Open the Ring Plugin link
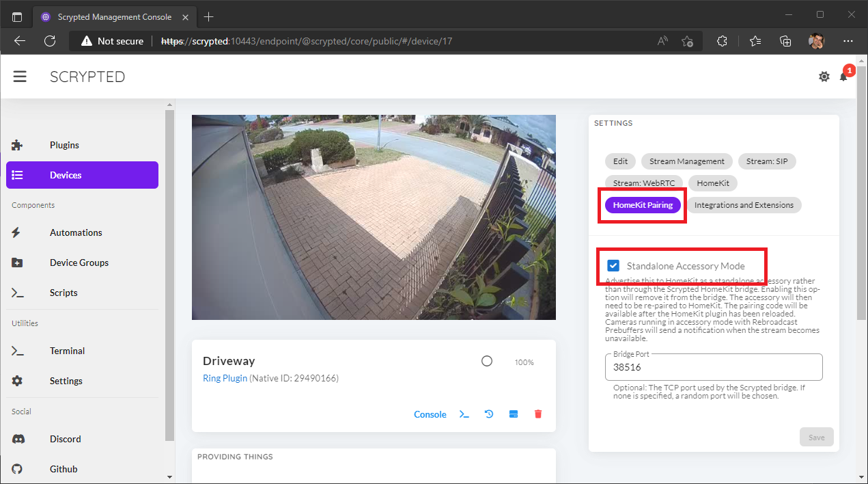This screenshot has width=868, height=484. coord(225,377)
